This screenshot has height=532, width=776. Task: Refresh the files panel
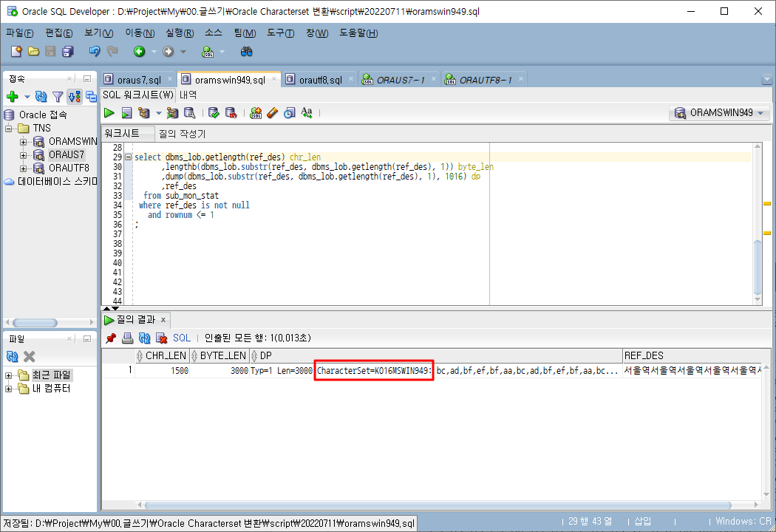13,356
